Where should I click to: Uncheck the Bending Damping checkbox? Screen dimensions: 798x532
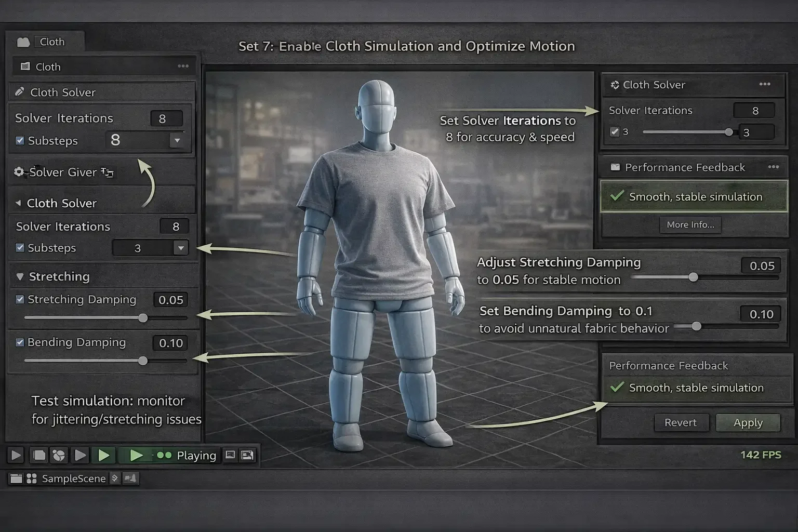coord(20,342)
